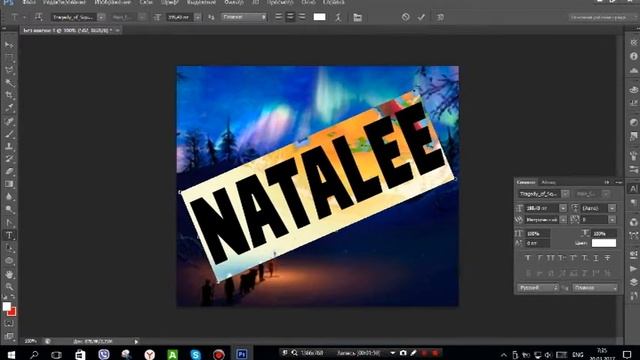Toggle Quick Mask mode in toolbox
The width and height of the screenshot is (640, 360).
[9, 323]
